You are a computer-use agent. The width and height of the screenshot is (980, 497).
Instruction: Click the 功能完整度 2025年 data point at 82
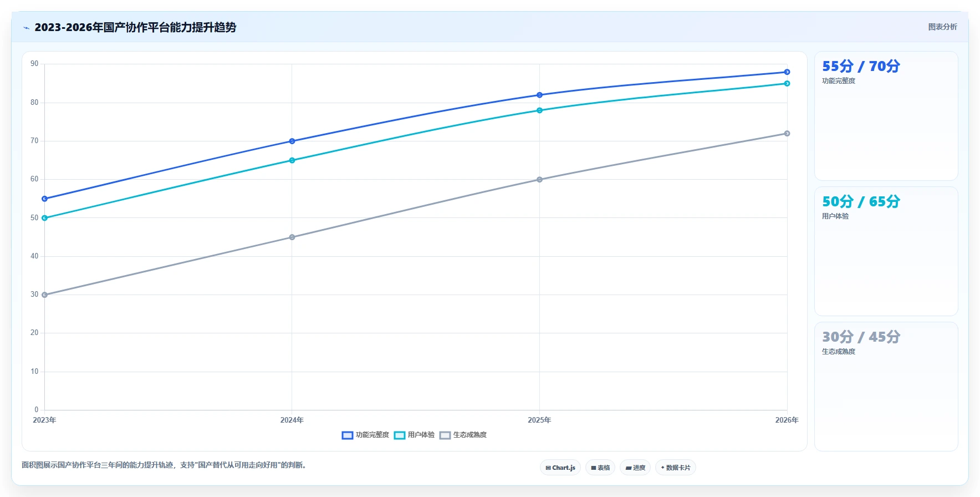[539, 95]
